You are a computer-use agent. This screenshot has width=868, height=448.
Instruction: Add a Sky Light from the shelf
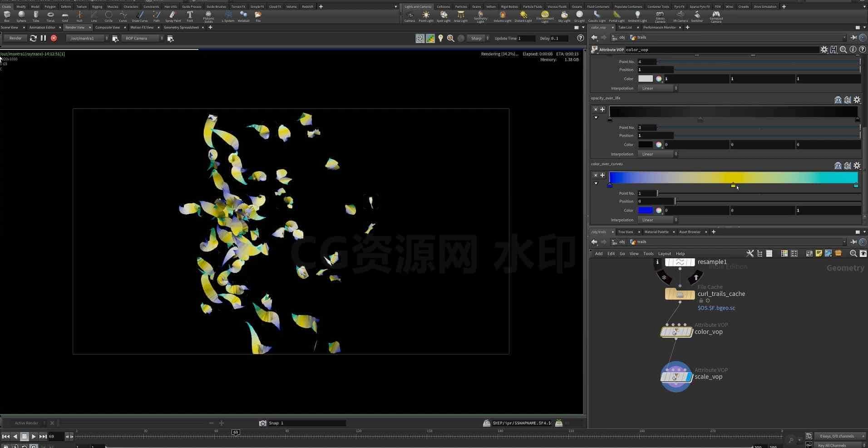564,16
